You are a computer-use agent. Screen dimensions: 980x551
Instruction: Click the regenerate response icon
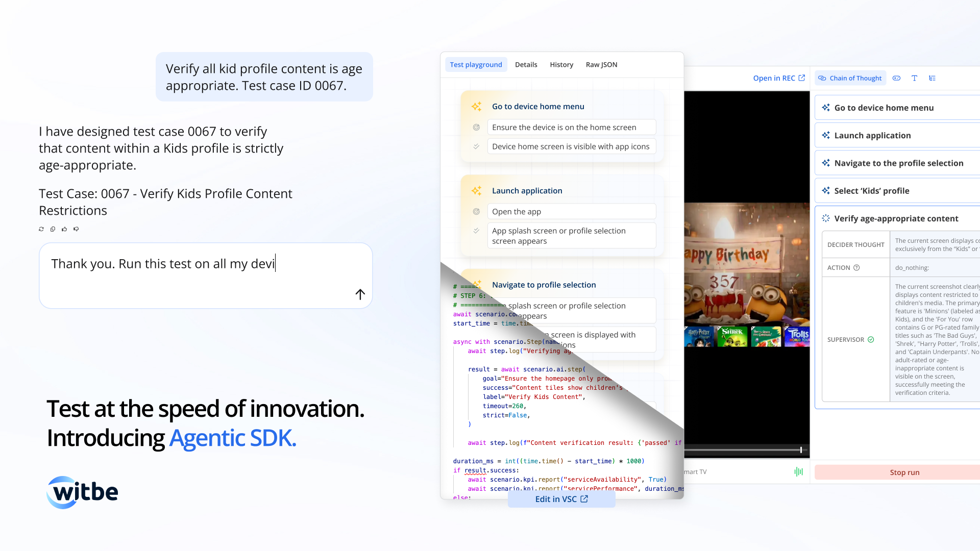(41, 229)
